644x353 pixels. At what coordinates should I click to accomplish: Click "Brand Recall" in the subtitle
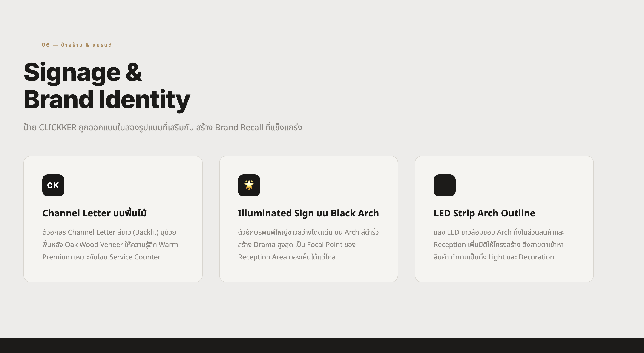[x=239, y=128]
